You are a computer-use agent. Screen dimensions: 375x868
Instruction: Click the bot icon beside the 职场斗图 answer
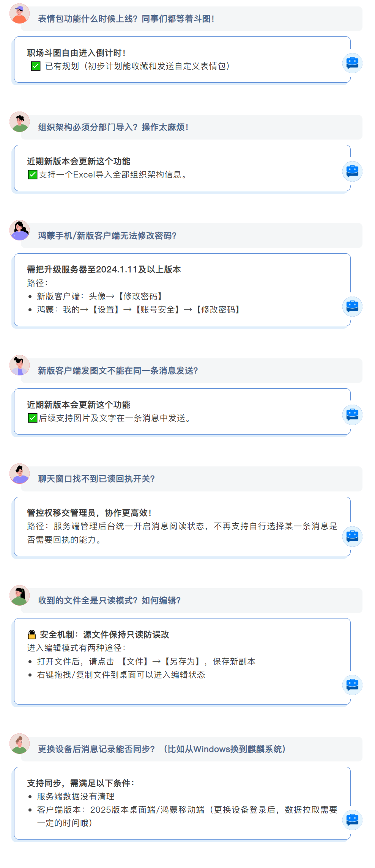(x=352, y=63)
